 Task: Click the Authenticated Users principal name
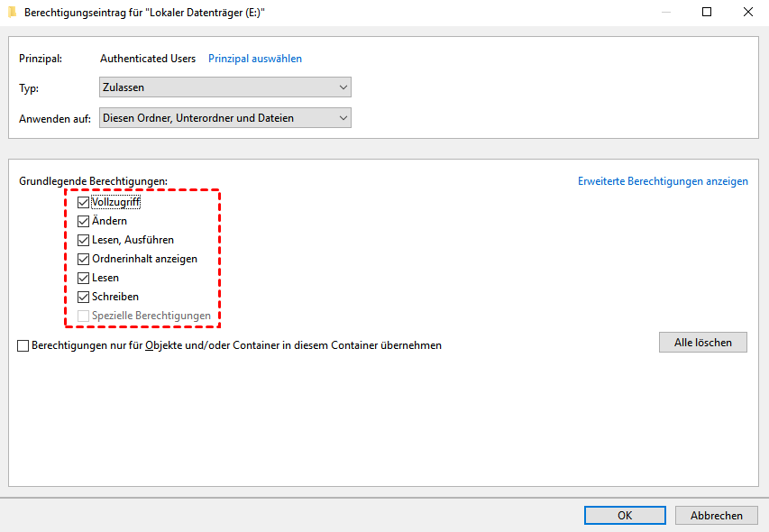tap(148, 59)
